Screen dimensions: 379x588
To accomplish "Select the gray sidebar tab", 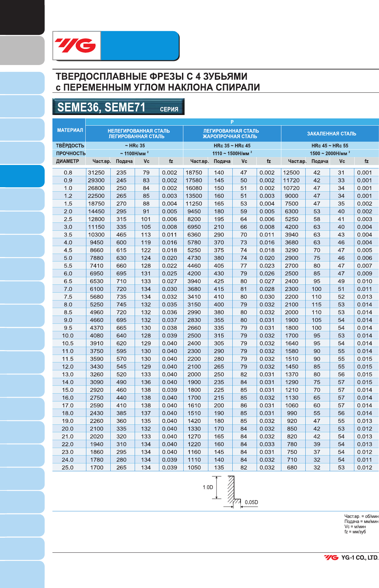I will tap(22, 50).
